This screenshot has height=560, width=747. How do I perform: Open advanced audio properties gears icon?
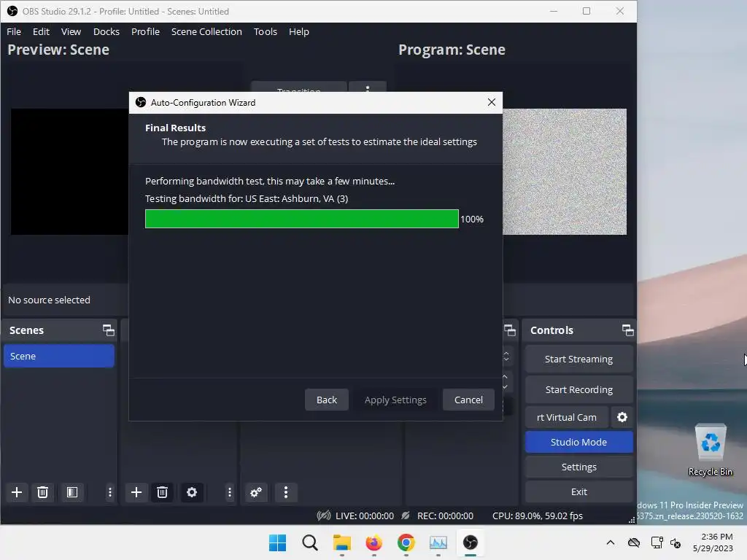click(x=256, y=492)
